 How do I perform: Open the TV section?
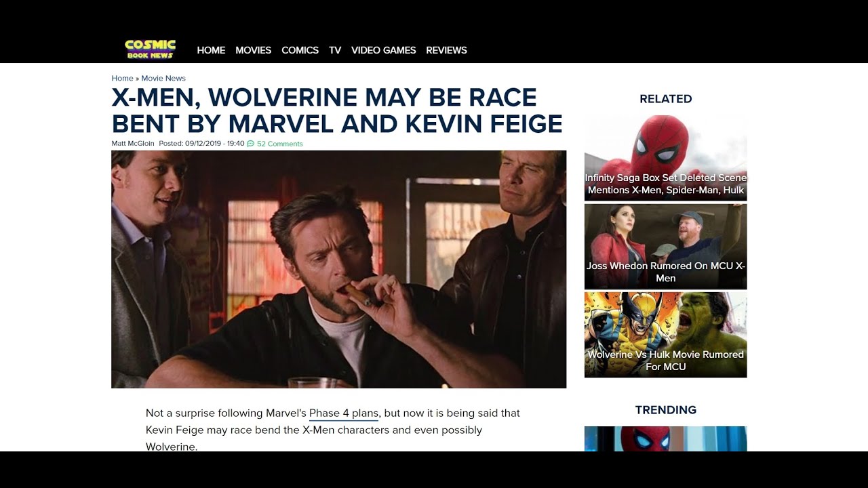coord(335,50)
